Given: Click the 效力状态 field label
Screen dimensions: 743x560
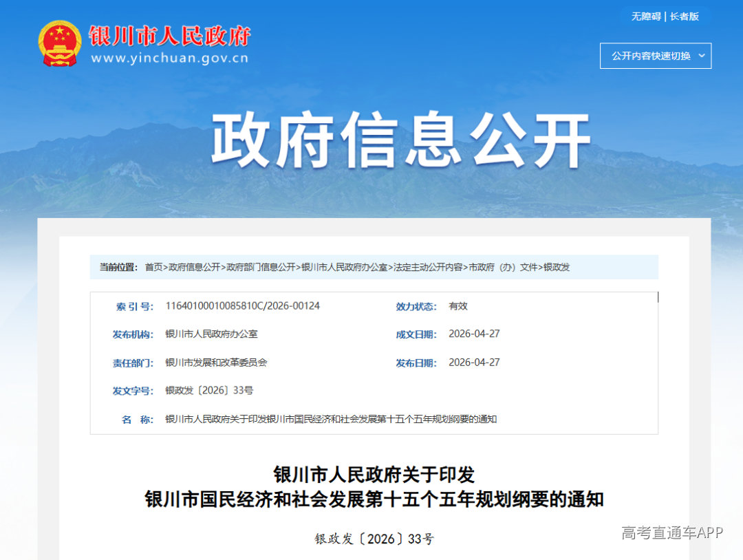Looking at the screenshot, I should coord(416,307).
